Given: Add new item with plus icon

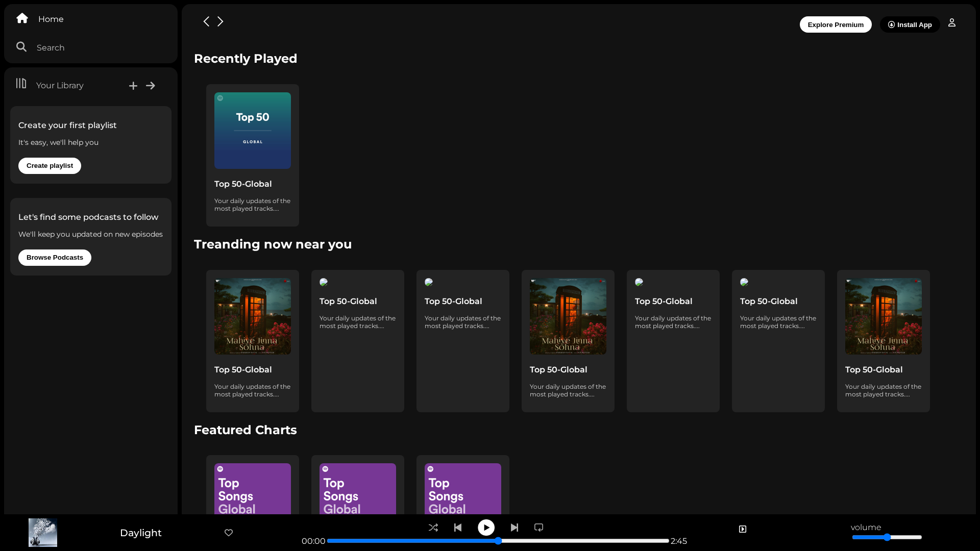Looking at the screenshot, I should (133, 86).
